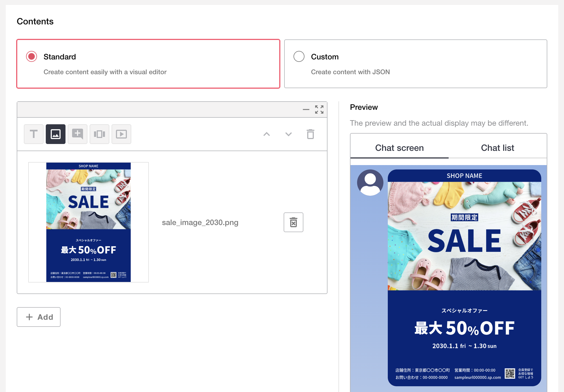Select the Video content type icon

pos(121,134)
